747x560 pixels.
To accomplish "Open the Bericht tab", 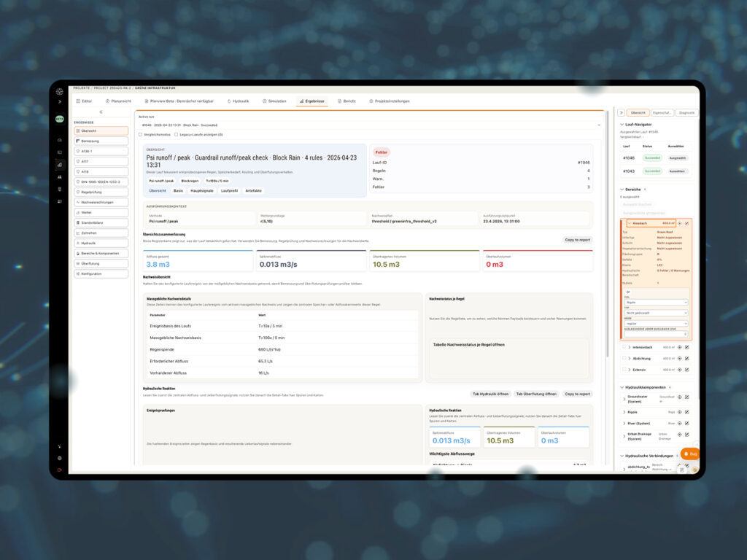I will coord(347,101).
